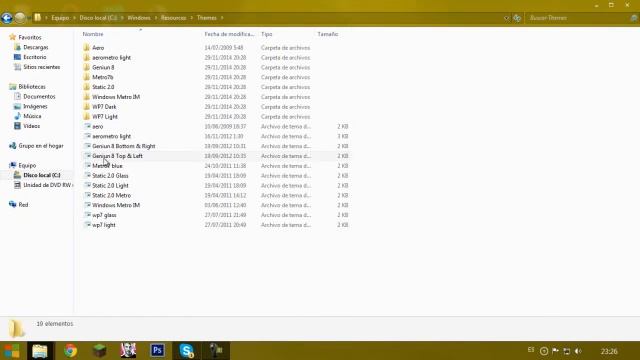The image size is (640, 360).
Task: Open Escritorio in the navigation pane
Action: [35, 57]
